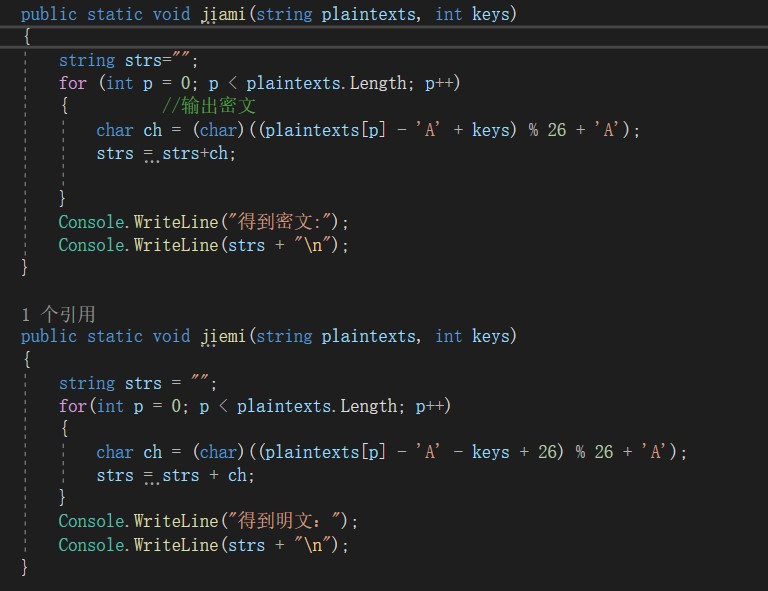The height and width of the screenshot is (591, 768).
Task: Select the string "得到明文:" in WriteLine
Action: [285, 520]
